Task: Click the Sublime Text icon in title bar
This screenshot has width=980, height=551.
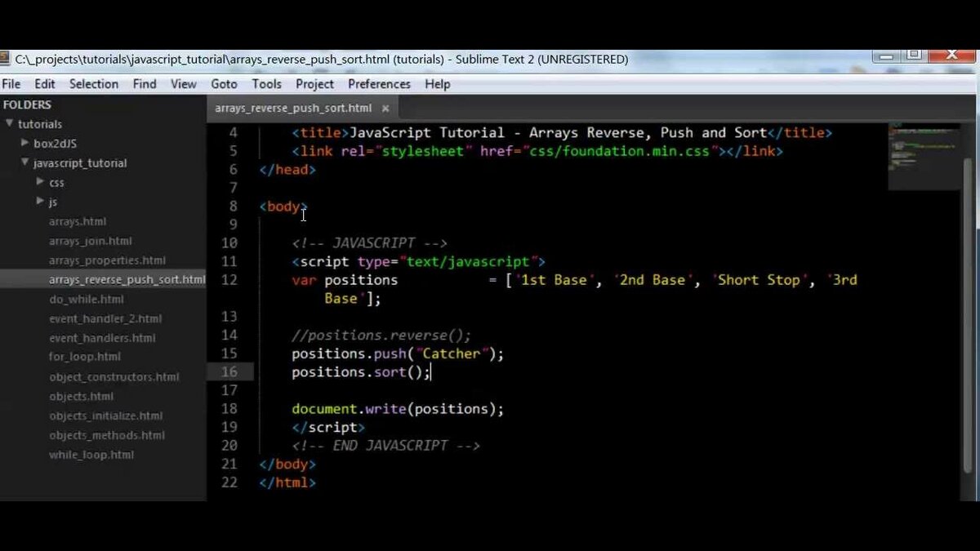Action: (x=5, y=59)
